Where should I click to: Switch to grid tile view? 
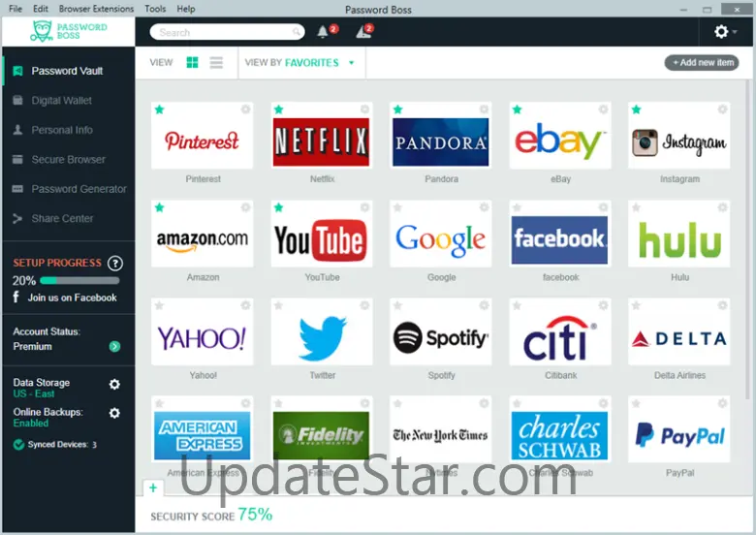(192, 62)
